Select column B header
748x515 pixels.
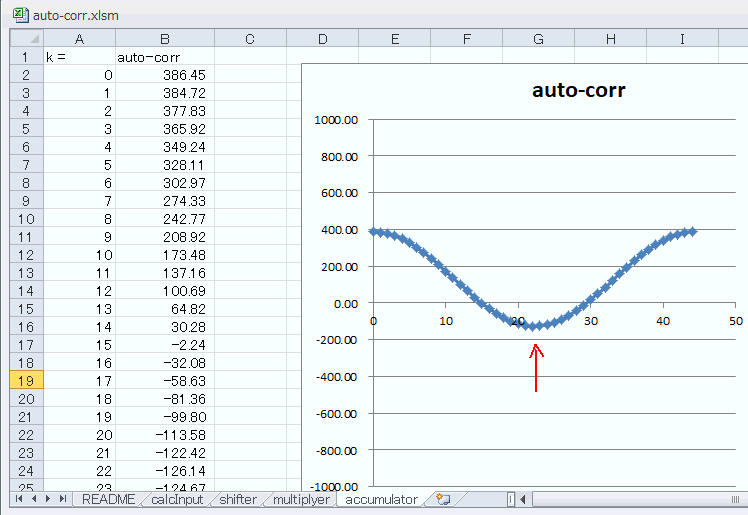pyautogui.click(x=165, y=38)
